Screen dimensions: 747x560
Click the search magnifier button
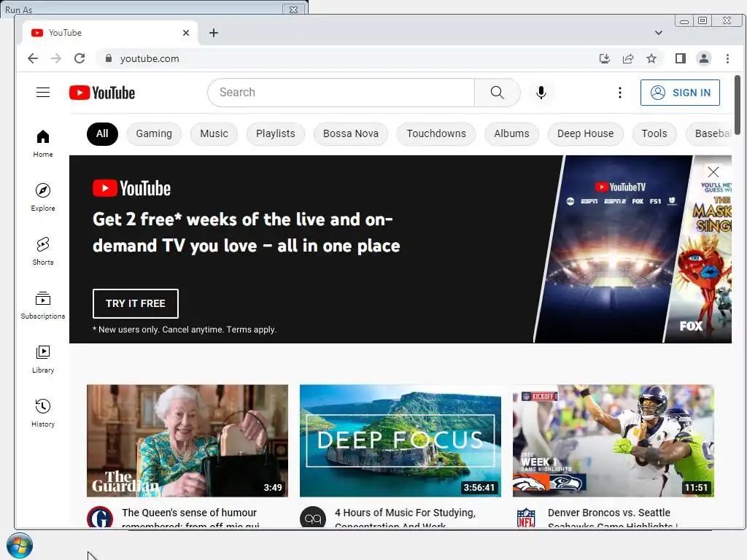(x=497, y=93)
